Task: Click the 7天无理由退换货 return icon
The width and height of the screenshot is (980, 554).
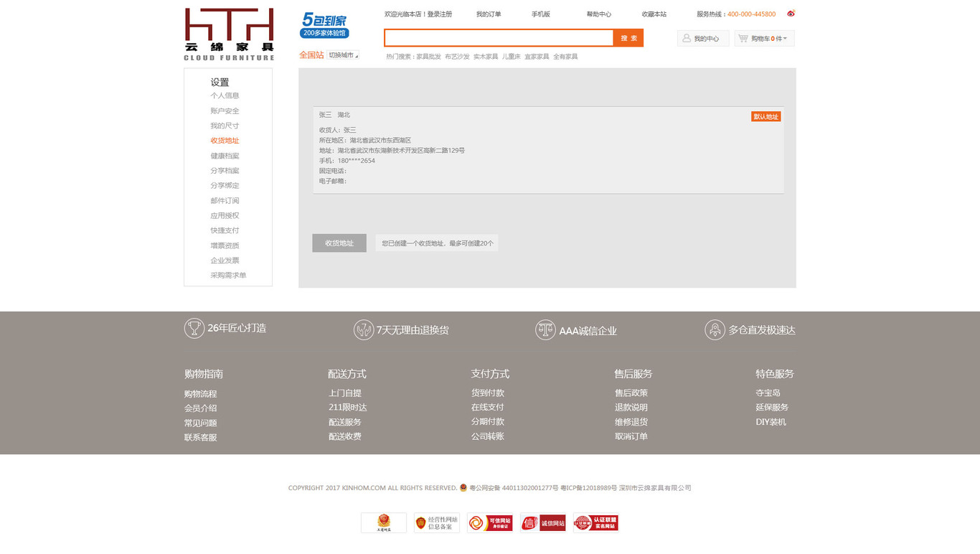Action: (x=364, y=330)
